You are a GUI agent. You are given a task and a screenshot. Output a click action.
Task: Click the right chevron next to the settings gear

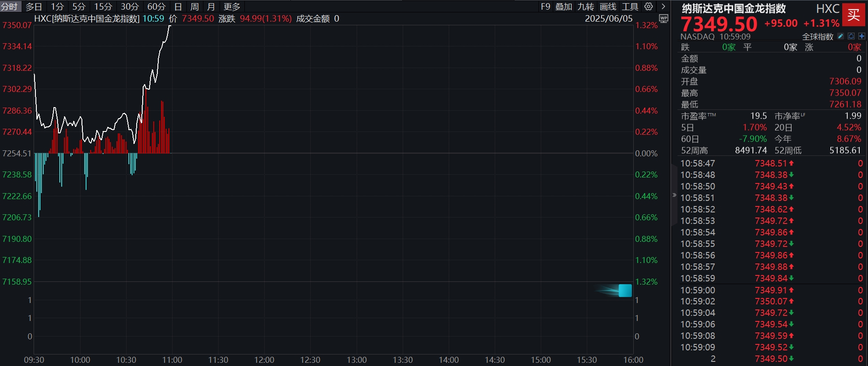pyautogui.click(x=663, y=6)
